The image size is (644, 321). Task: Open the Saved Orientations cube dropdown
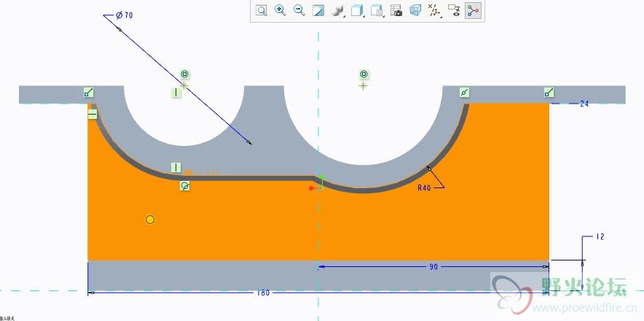pos(358,11)
